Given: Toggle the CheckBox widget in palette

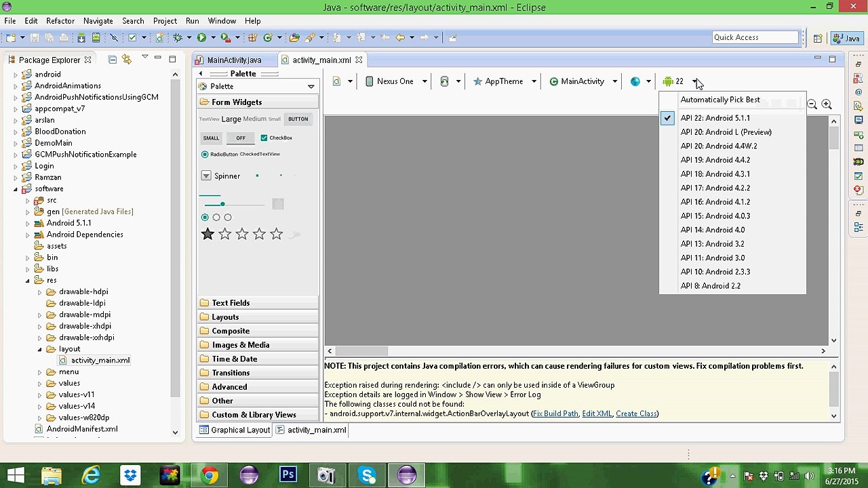Looking at the screenshot, I should click(x=277, y=138).
